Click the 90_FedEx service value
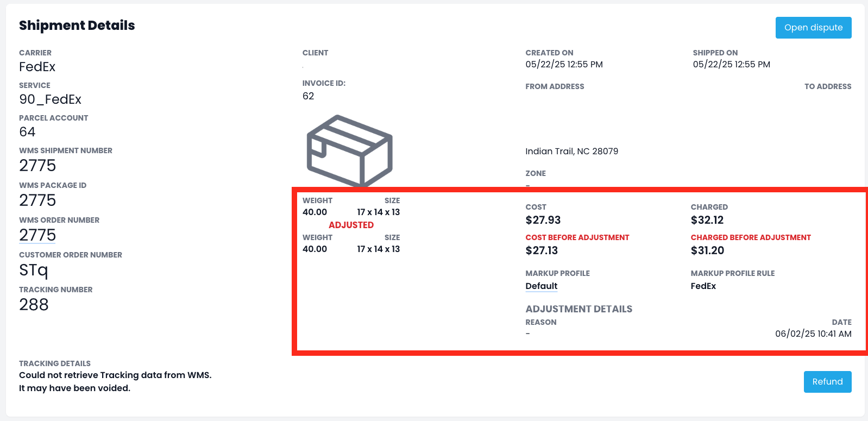This screenshot has height=421, width=868. click(x=50, y=99)
